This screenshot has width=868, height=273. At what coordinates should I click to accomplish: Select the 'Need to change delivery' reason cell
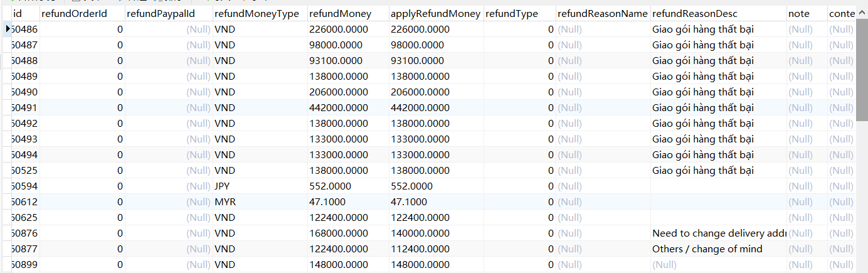click(717, 233)
